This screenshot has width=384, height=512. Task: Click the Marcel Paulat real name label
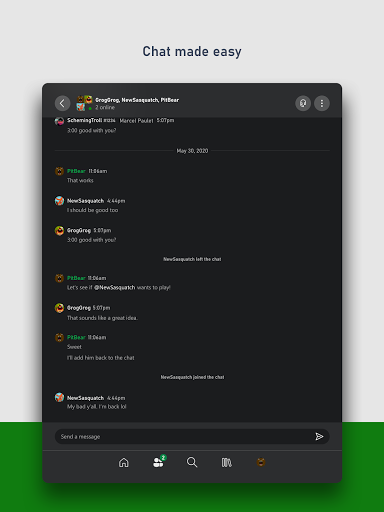[x=136, y=121]
